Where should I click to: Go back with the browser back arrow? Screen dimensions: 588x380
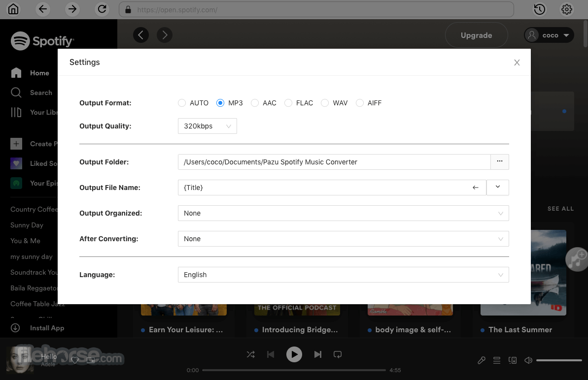pos(43,9)
